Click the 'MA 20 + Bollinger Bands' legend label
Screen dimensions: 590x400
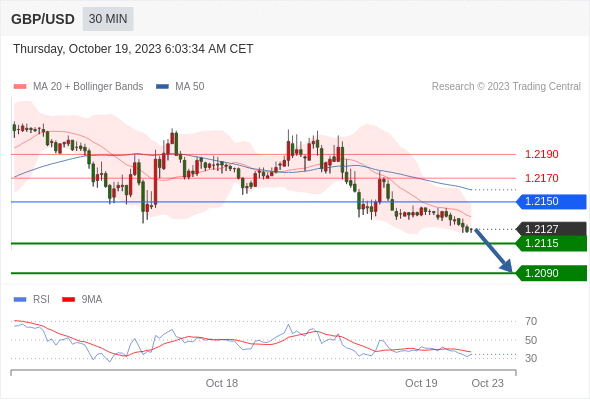pos(88,87)
